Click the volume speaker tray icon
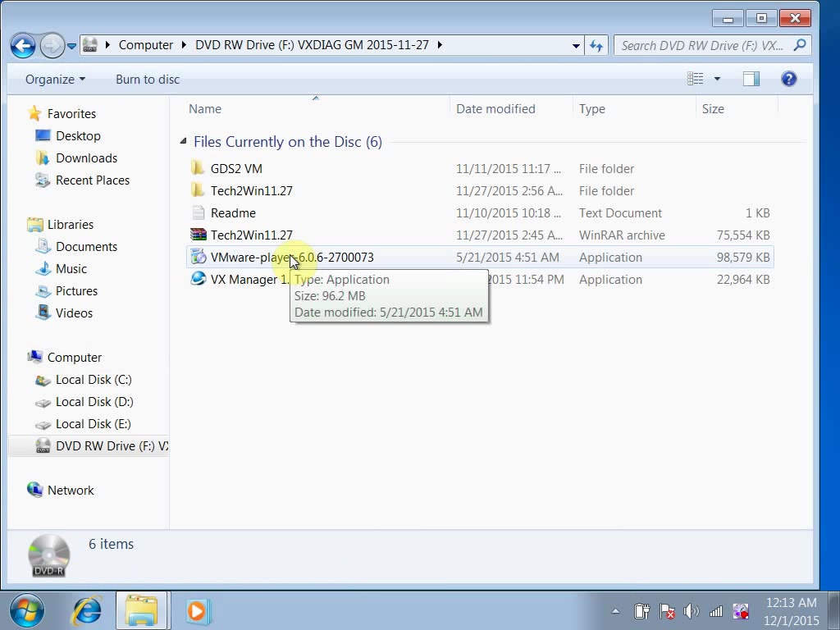 (691, 610)
